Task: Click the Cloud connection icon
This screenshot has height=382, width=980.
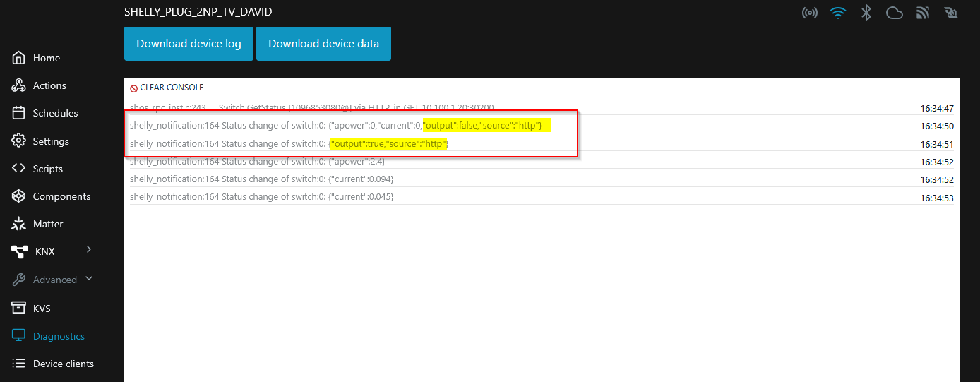Action: (x=895, y=13)
